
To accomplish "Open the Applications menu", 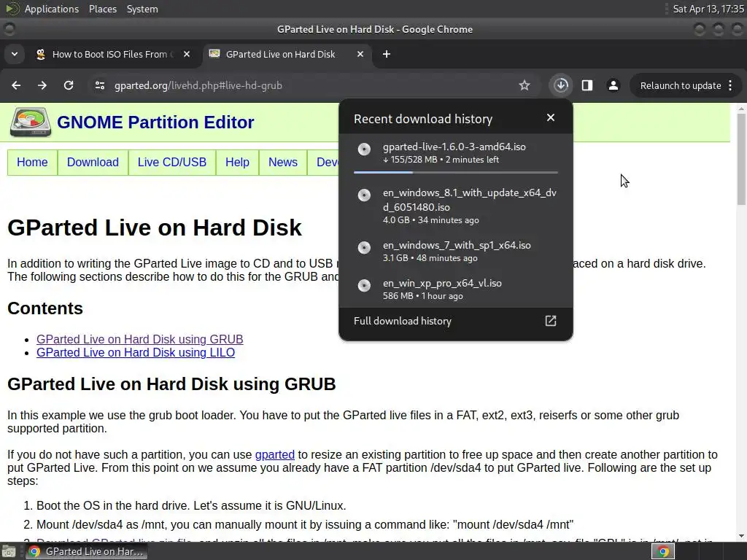I will tap(52, 9).
